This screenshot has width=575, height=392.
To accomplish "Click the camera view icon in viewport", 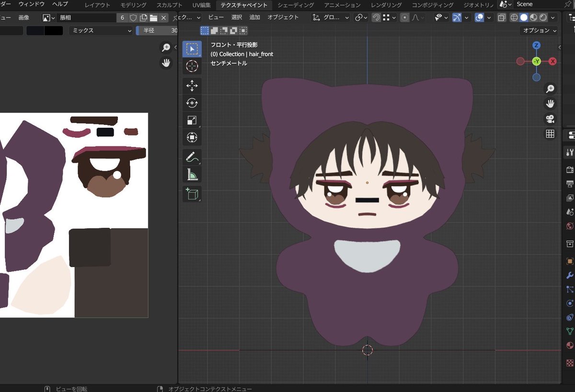I will pos(550,119).
